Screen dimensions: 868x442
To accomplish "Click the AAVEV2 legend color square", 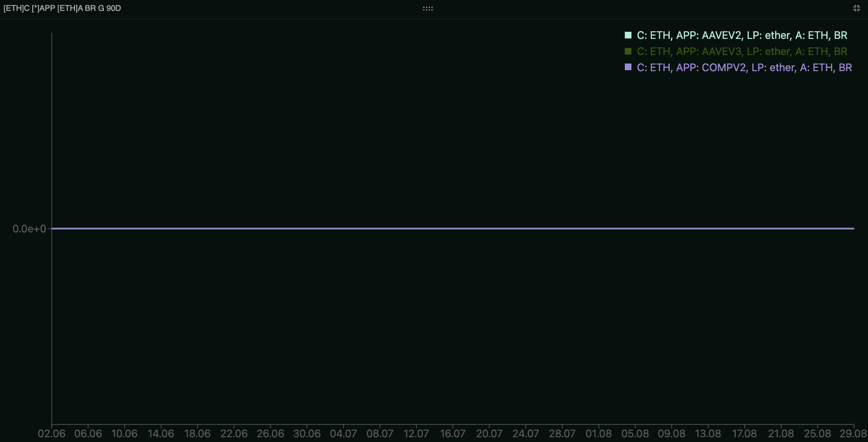I will click(x=628, y=35).
